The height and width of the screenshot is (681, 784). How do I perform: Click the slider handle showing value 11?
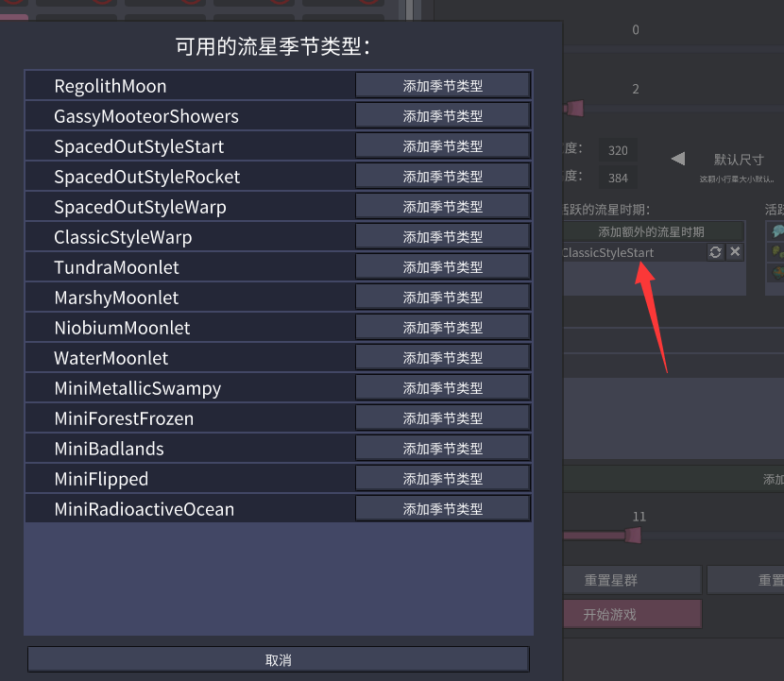tap(634, 536)
